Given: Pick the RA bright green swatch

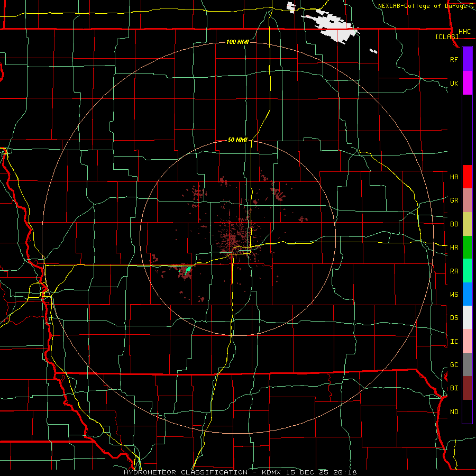Looking at the screenshot, I should pyautogui.click(x=467, y=271).
